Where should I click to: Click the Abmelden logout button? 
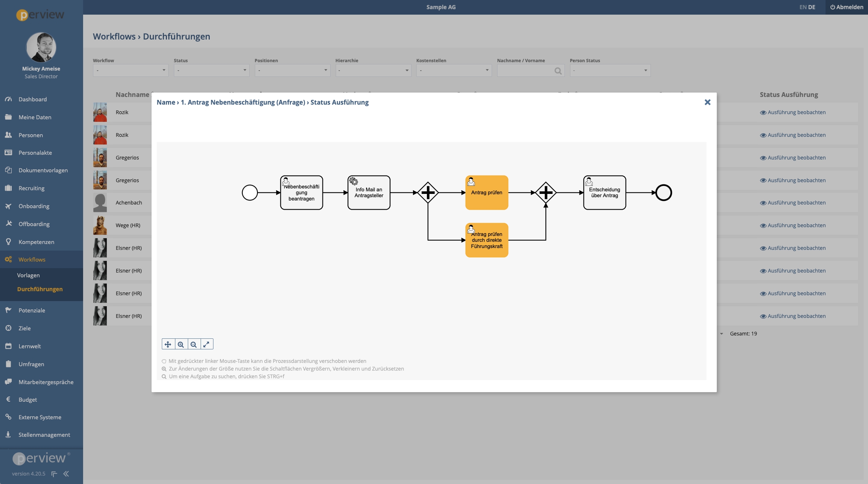pyautogui.click(x=846, y=7)
